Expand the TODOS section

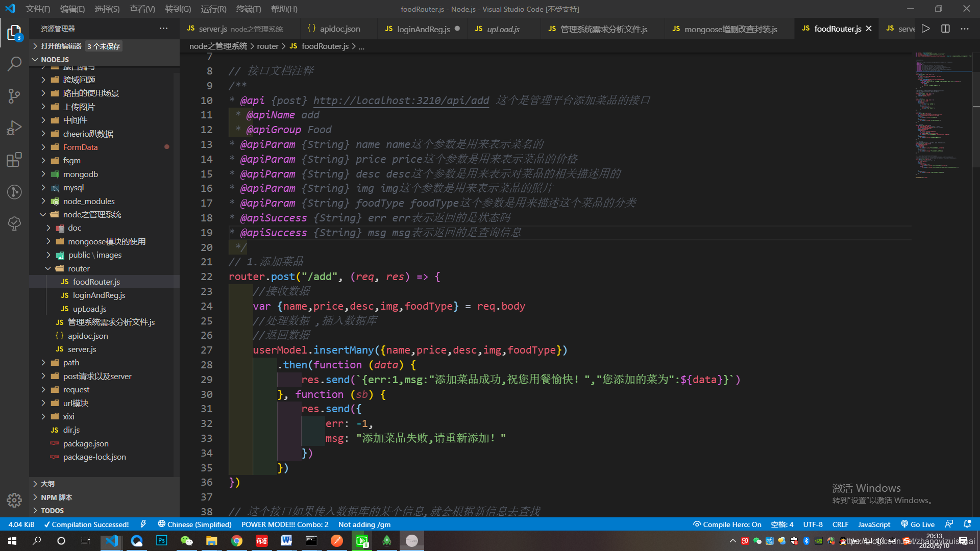click(52, 510)
